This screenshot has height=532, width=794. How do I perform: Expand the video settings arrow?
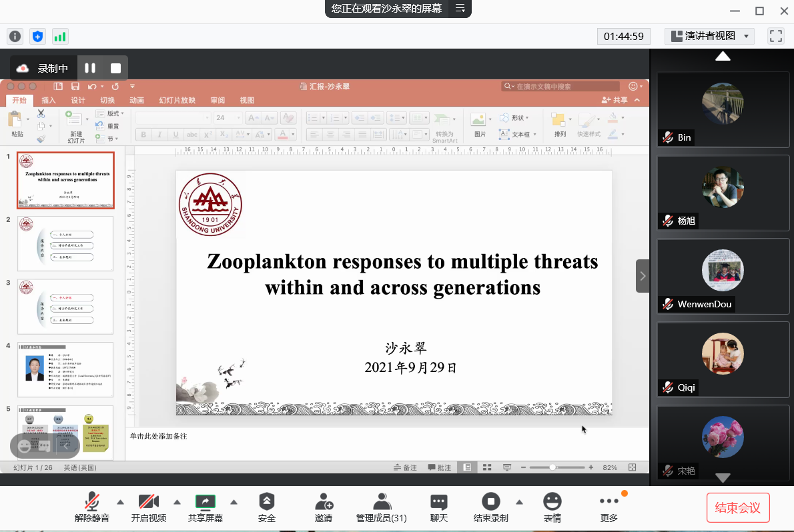tap(177, 502)
